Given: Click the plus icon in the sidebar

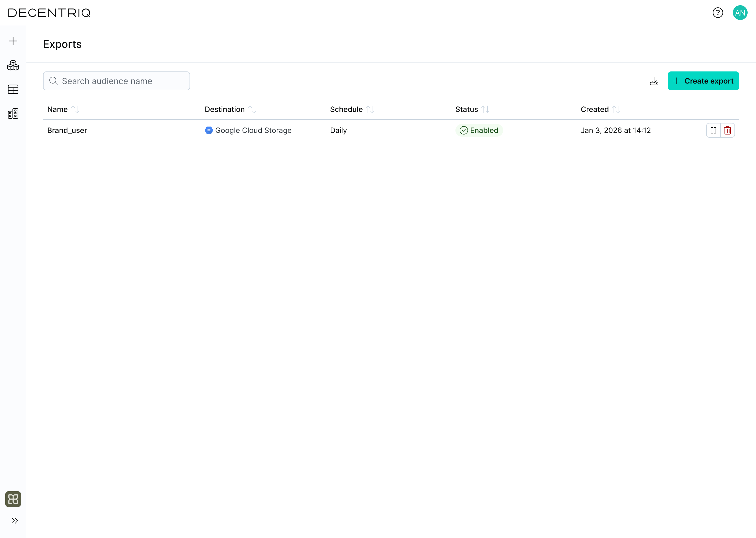Looking at the screenshot, I should 13,41.
